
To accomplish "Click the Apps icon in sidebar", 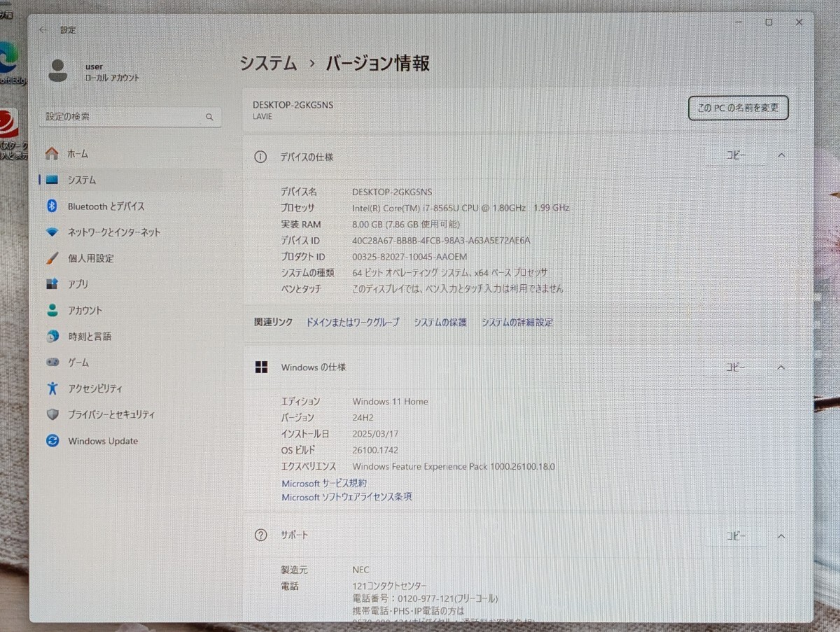I will pos(52,284).
